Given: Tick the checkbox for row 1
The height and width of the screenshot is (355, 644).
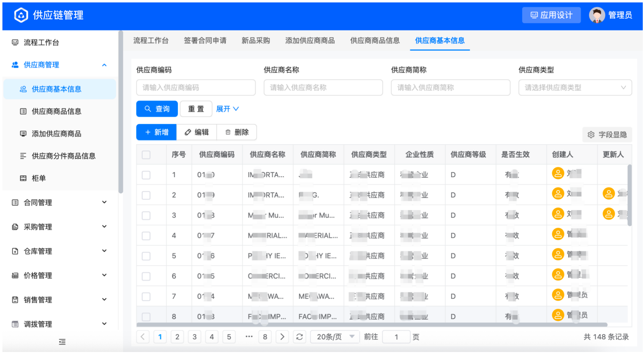Looking at the screenshot, I should point(146,175).
